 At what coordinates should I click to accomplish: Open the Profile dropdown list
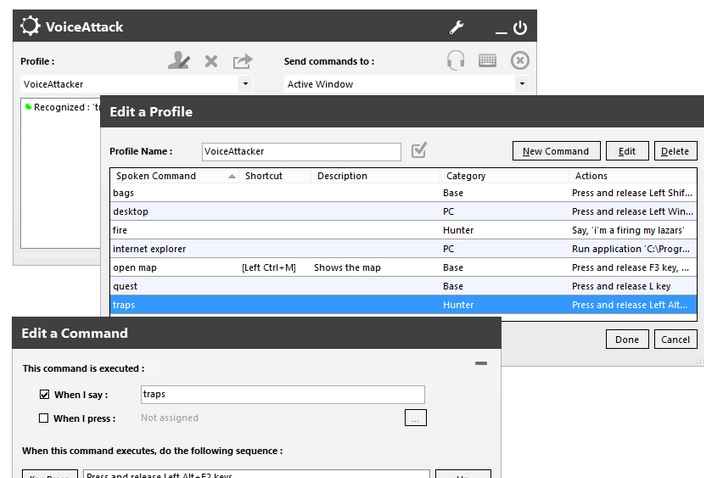click(x=245, y=84)
